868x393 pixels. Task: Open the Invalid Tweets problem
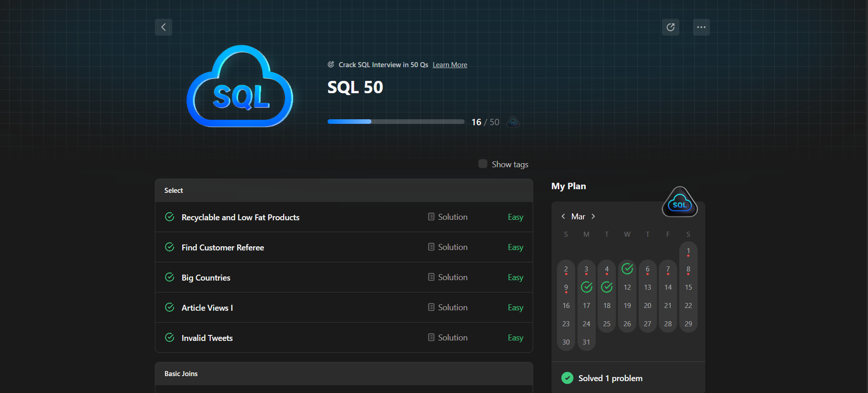(x=207, y=338)
